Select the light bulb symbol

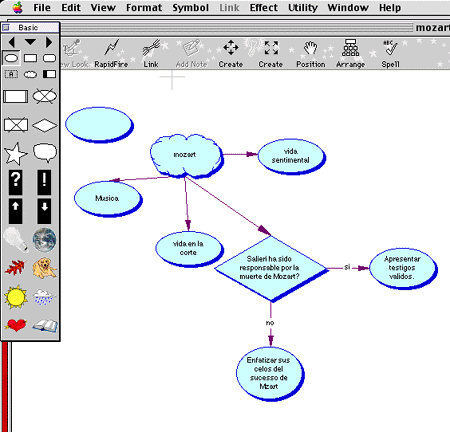16,239
